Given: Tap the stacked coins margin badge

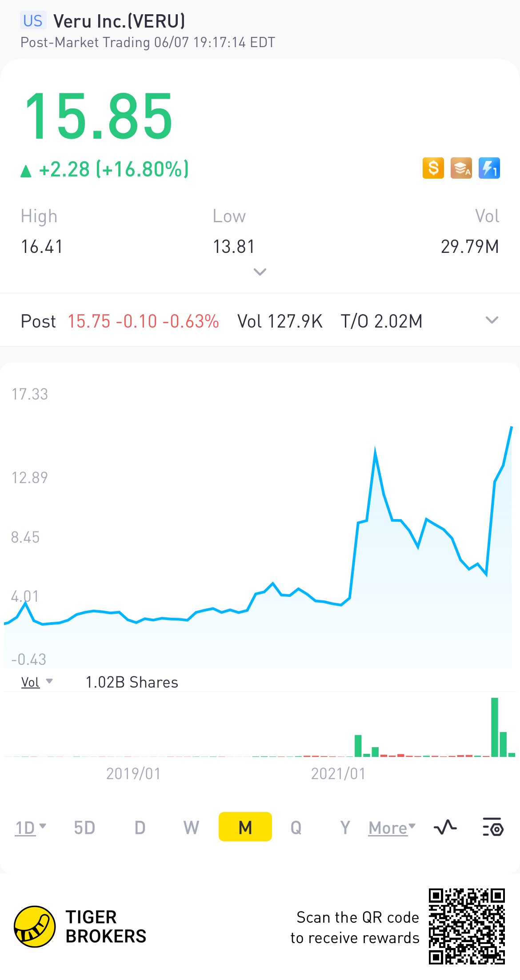Looking at the screenshot, I should (x=461, y=168).
